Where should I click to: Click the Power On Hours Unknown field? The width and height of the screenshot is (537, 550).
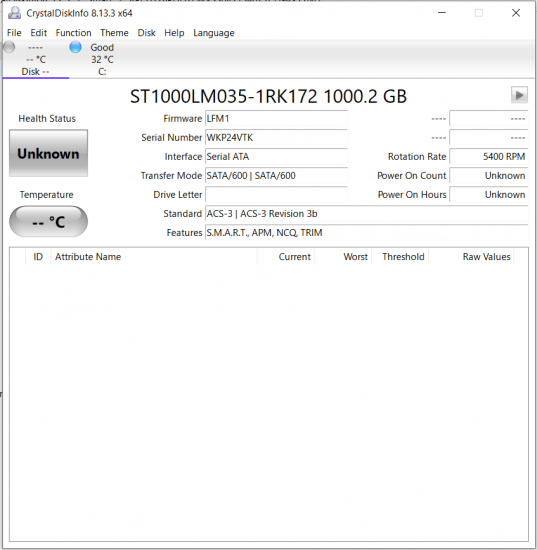489,194
